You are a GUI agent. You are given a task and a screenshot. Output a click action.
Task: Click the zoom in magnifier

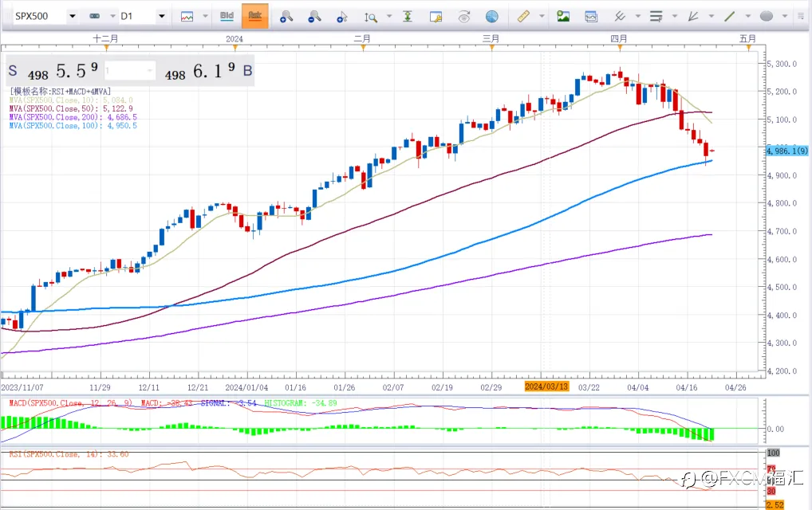(x=286, y=17)
